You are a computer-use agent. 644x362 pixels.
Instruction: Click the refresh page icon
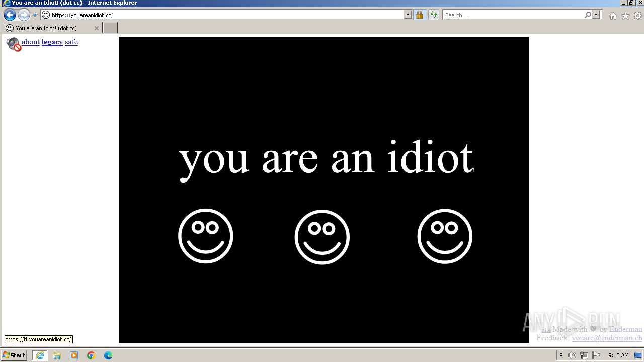433,15
